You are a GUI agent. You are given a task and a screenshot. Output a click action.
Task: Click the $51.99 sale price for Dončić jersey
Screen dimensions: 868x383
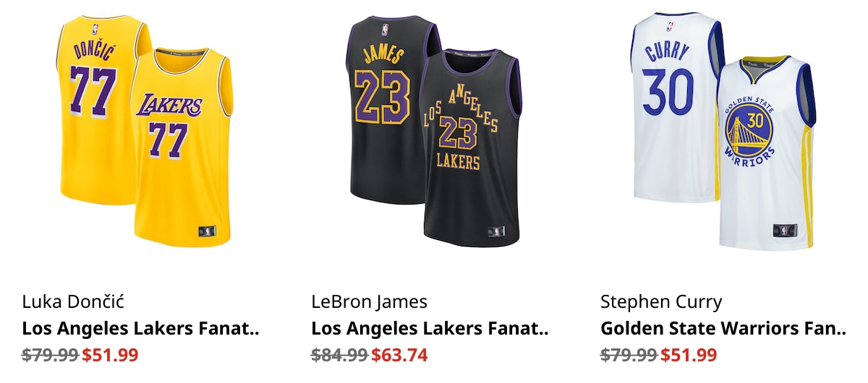click(110, 355)
